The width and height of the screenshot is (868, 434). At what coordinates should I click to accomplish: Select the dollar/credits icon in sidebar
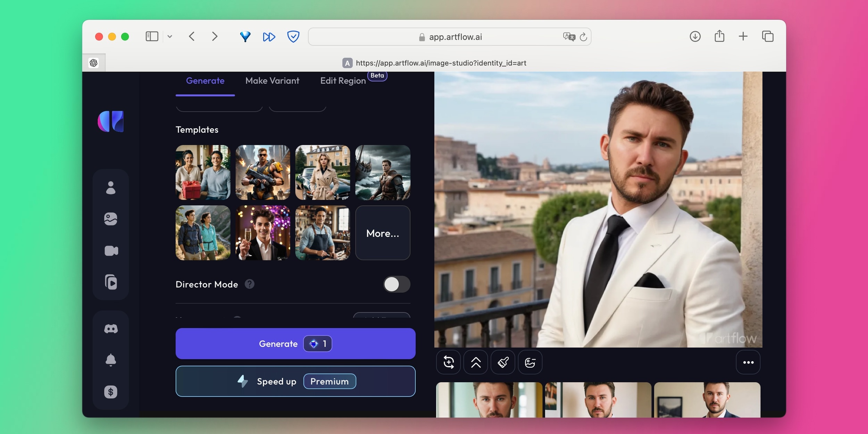(x=111, y=391)
